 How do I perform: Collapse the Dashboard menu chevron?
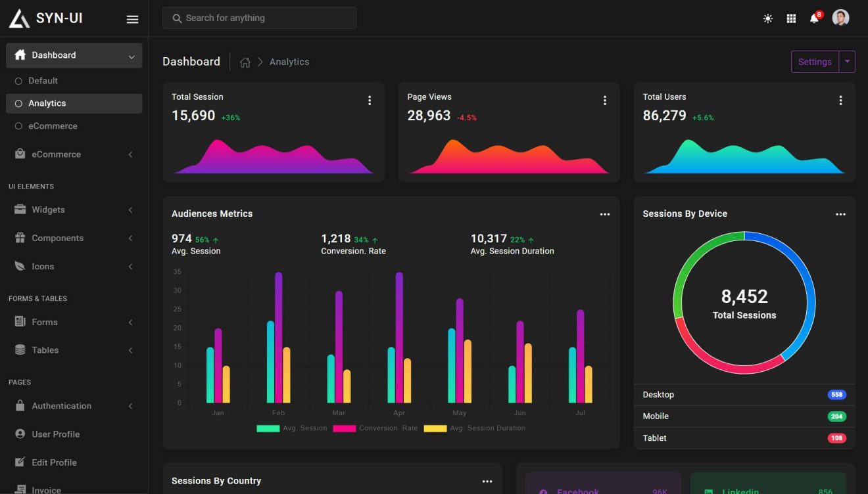coord(131,55)
